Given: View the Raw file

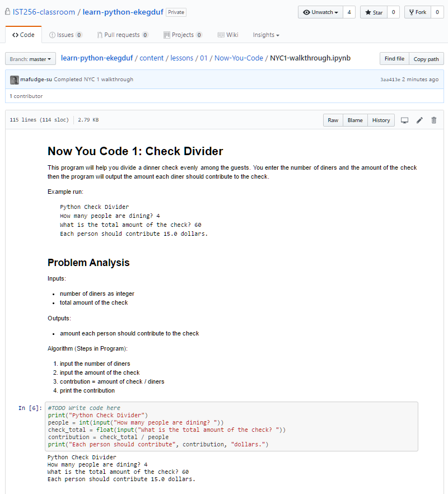Looking at the screenshot, I should 333,120.
